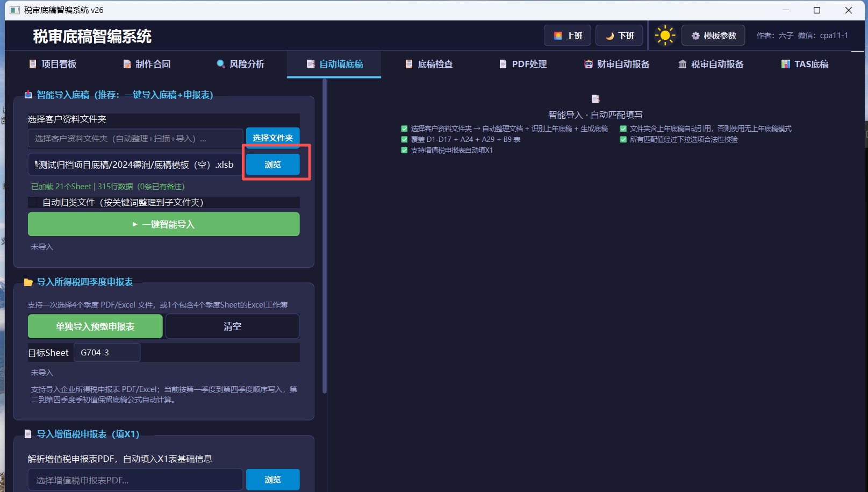
Task: Start 一键智能导入
Action: pyautogui.click(x=164, y=224)
